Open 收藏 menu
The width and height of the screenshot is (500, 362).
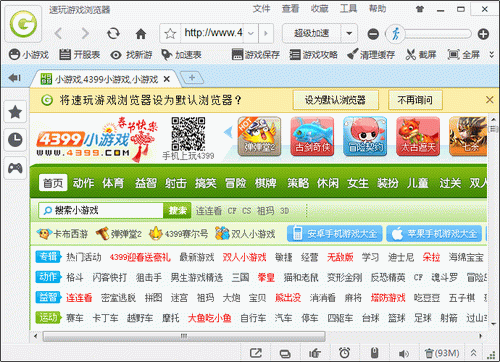[x=319, y=9]
